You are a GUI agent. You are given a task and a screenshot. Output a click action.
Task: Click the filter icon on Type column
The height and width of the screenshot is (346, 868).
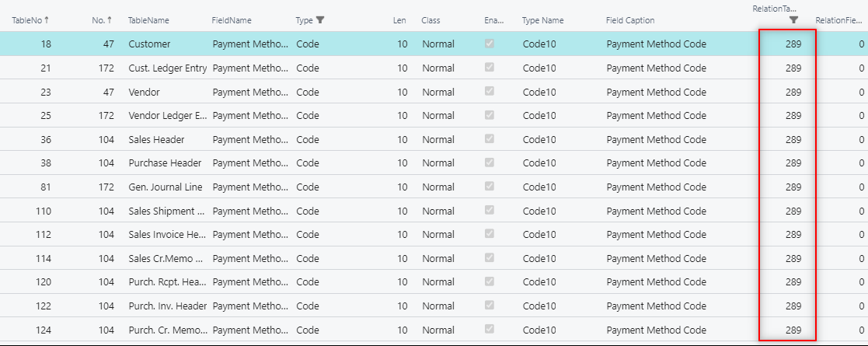320,20
